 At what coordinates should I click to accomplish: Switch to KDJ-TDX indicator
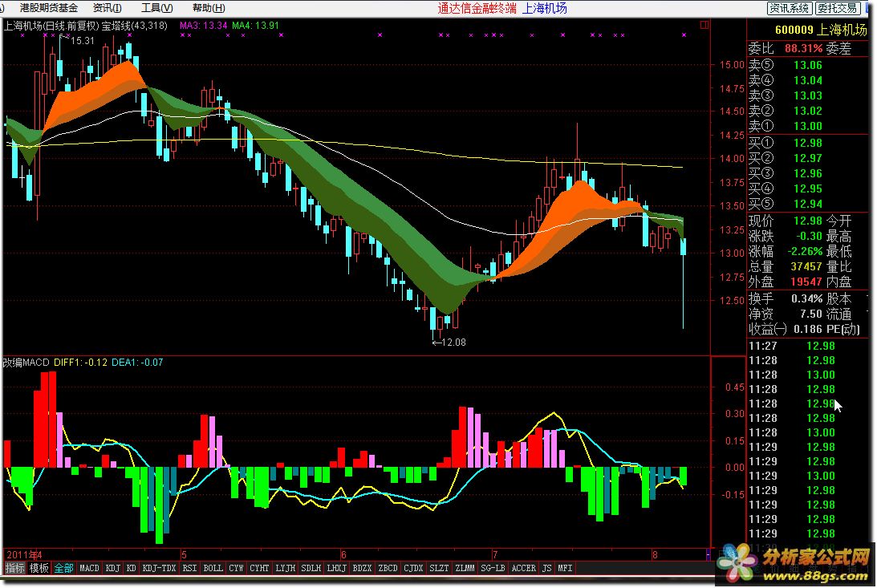(160, 568)
